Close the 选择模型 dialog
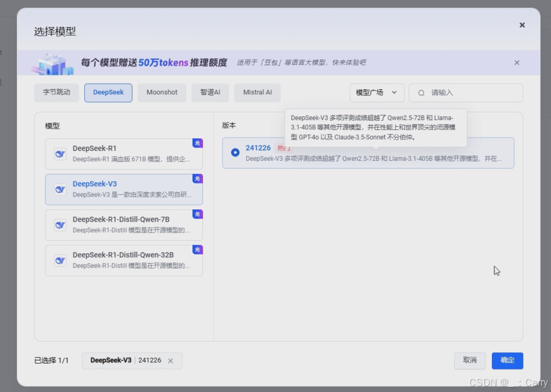This screenshot has height=392, width=551. point(522,25)
